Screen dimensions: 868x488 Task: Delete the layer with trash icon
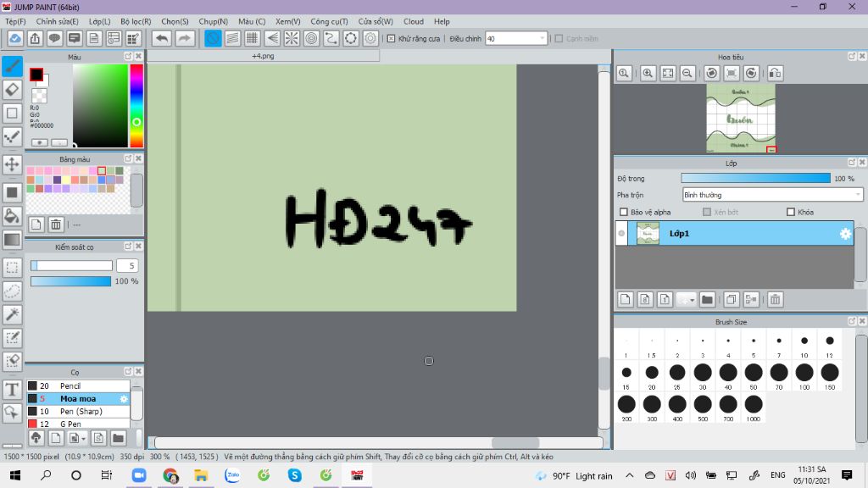coord(775,299)
